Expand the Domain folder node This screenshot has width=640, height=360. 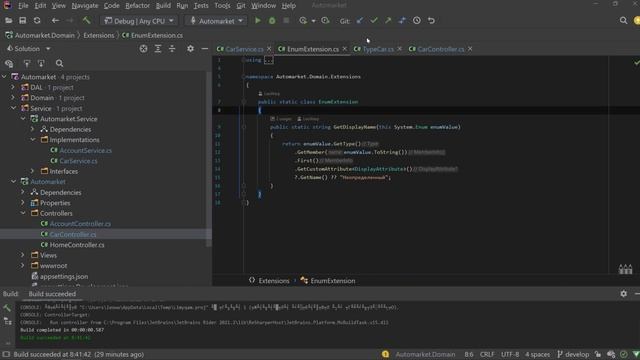(x=13, y=98)
